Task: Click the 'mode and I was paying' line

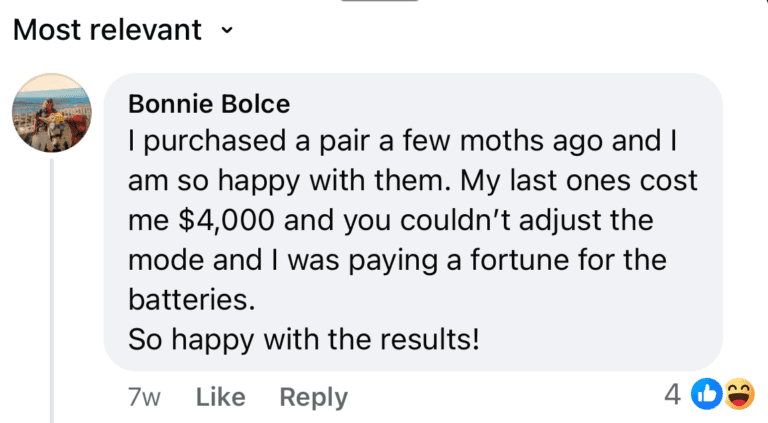Action: [283, 260]
